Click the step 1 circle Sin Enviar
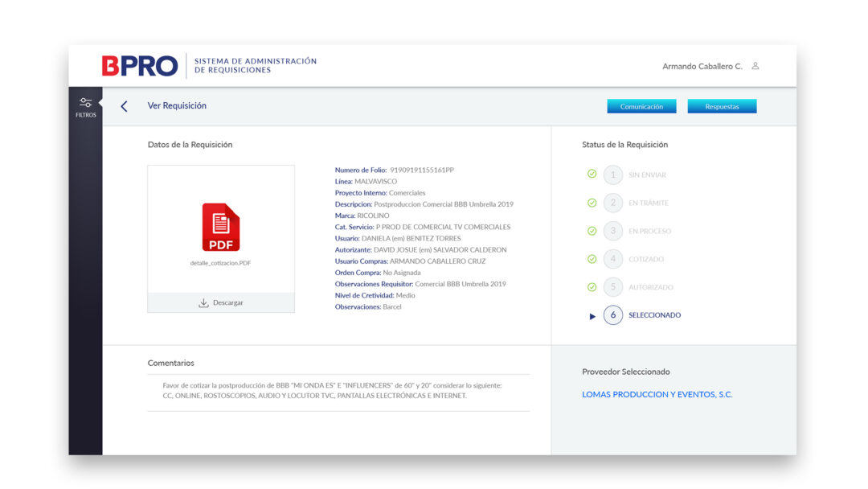This screenshot has width=868, height=489. click(613, 175)
